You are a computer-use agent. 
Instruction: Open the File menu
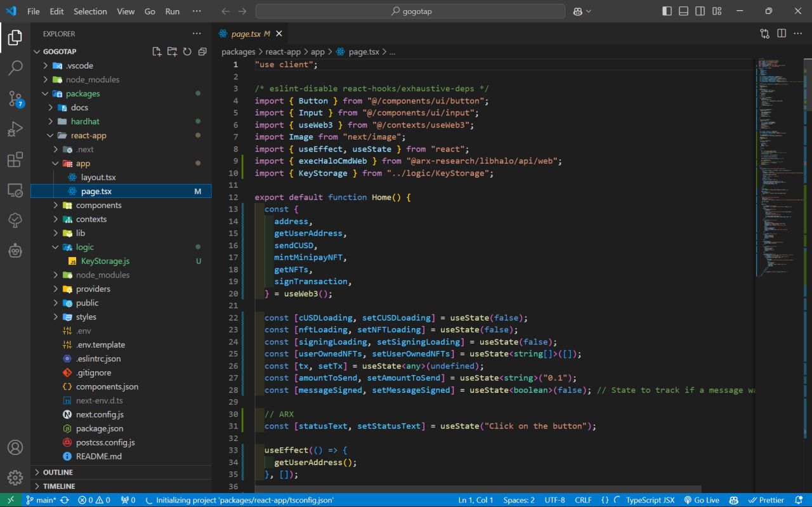(x=33, y=11)
